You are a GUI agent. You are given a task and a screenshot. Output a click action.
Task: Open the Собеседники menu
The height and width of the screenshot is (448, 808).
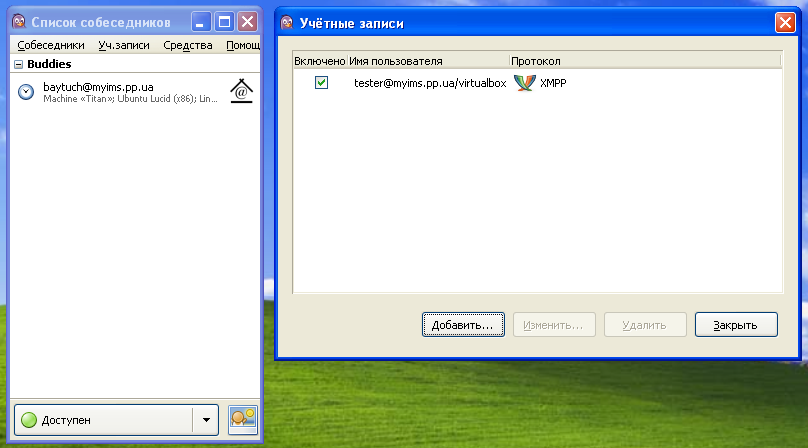pos(51,45)
